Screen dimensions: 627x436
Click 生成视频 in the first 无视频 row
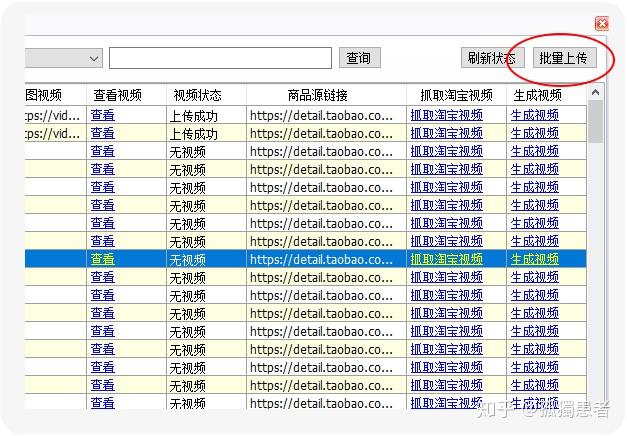click(x=534, y=151)
